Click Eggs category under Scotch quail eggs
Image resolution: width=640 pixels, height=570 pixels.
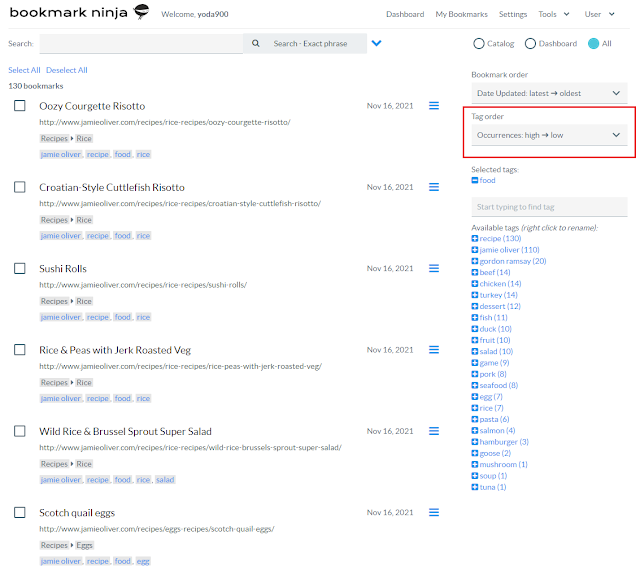point(84,545)
